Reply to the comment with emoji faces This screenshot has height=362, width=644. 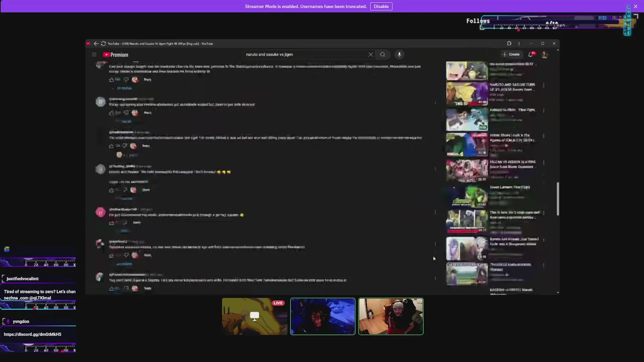point(146,190)
